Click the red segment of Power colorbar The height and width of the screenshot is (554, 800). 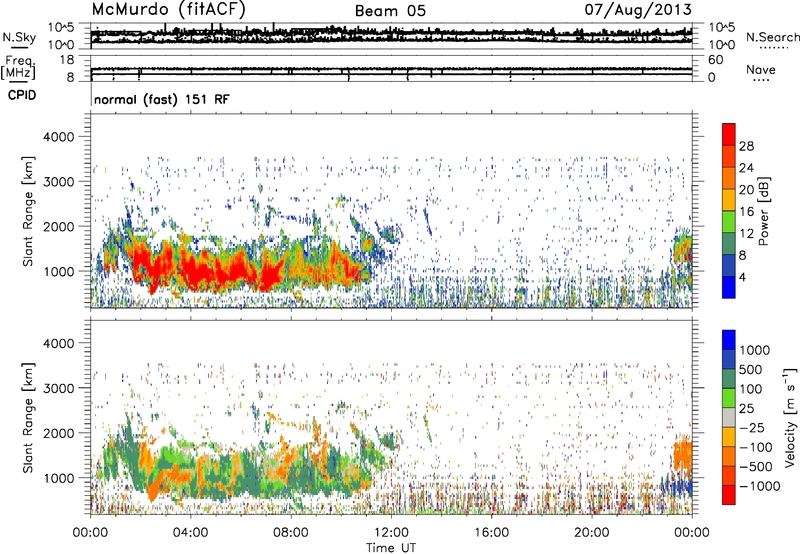pos(729,134)
